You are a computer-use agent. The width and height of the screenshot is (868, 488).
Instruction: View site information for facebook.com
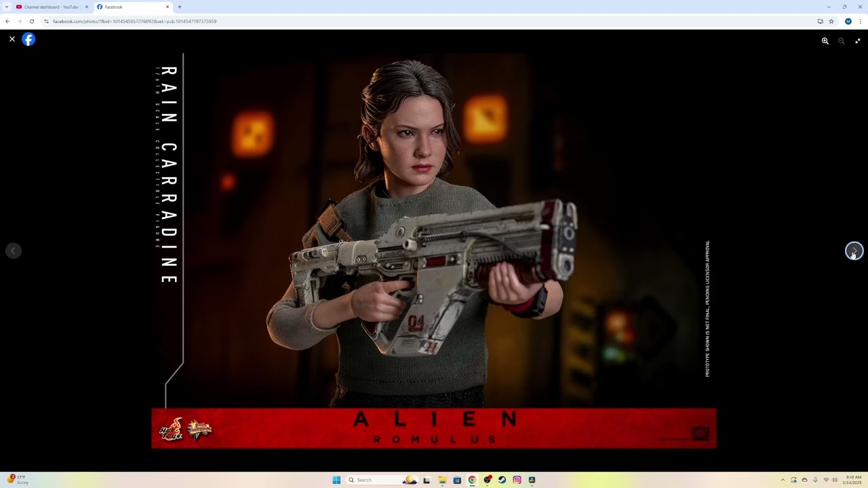point(46,21)
